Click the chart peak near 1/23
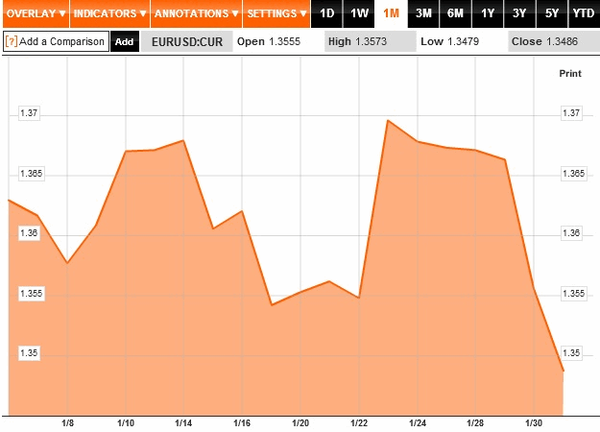 tap(388, 121)
